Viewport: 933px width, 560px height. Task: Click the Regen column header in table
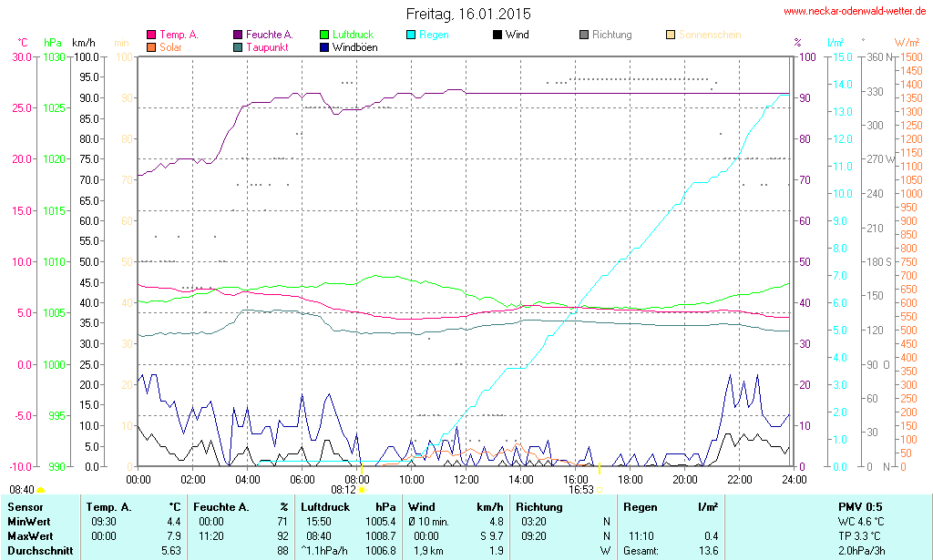640,506
